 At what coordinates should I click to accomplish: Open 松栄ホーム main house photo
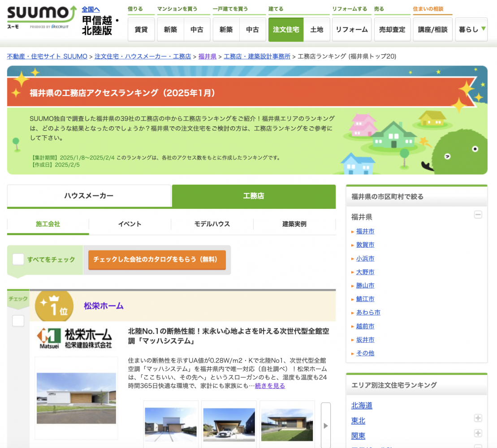pyautogui.click(x=76, y=398)
